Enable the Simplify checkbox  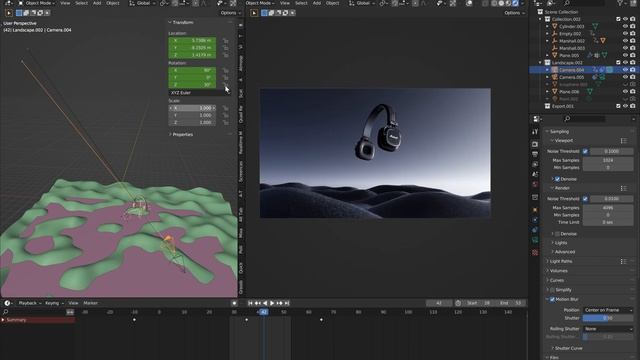552,290
